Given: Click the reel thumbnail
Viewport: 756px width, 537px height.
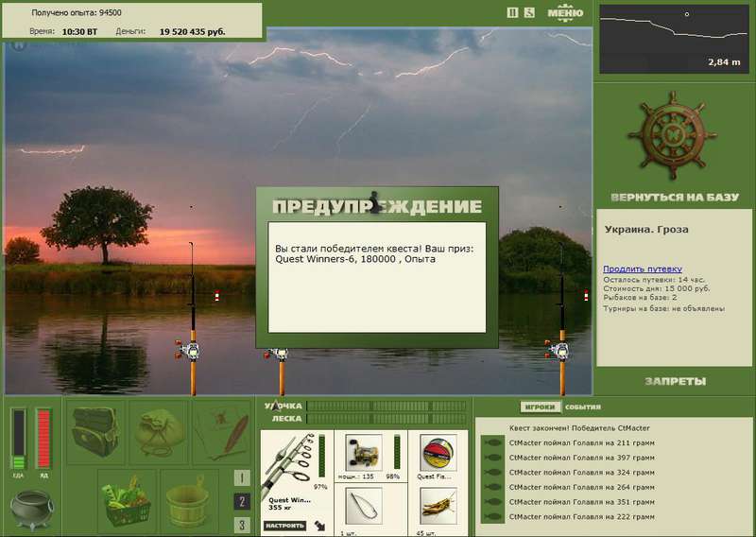Looking at the screenshot, I should point(364,453).
